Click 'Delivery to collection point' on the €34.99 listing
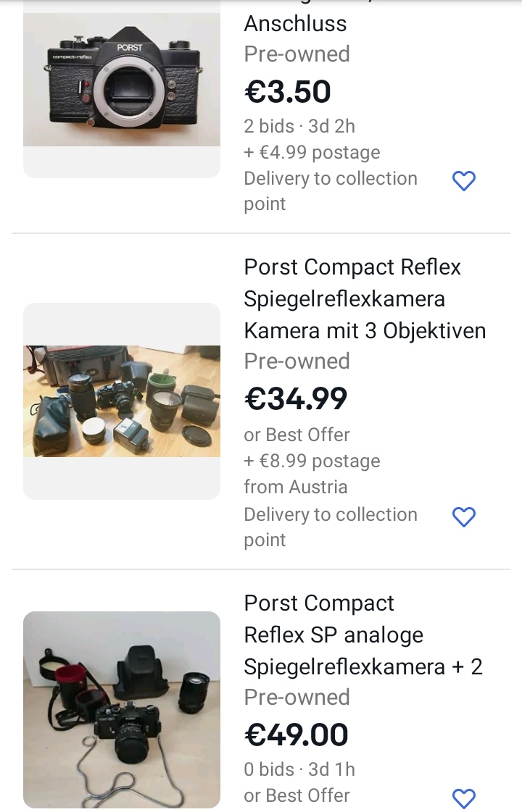522x812 pixels. 331,527
